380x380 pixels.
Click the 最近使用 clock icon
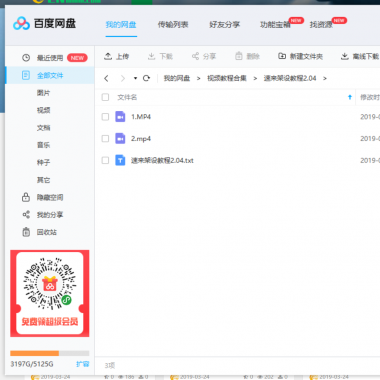26,58
